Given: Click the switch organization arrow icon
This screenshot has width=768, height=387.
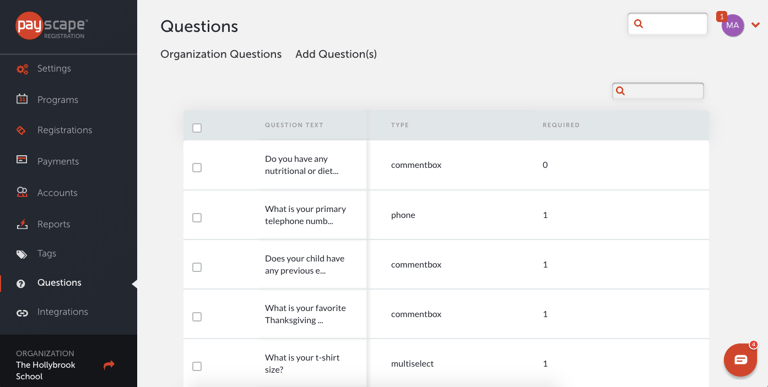Looking at the screenshot, I should tap(109, 365).
